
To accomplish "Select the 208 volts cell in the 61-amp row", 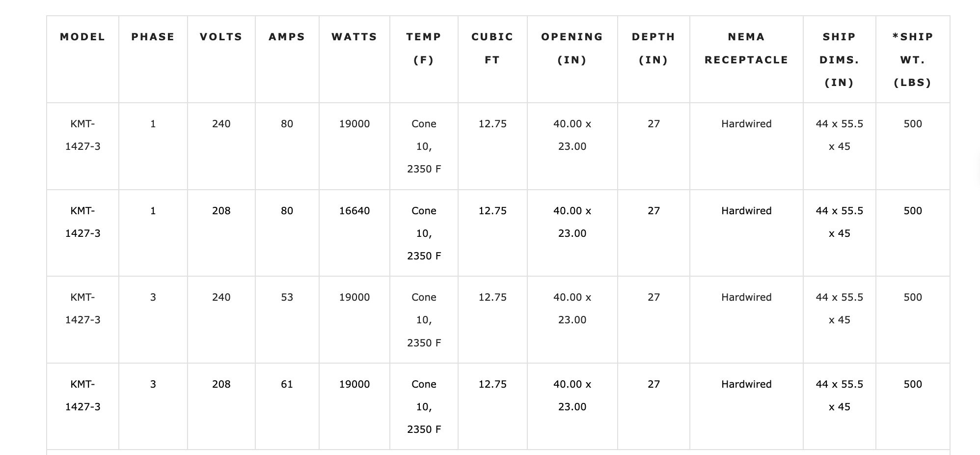I will [221, 384].
